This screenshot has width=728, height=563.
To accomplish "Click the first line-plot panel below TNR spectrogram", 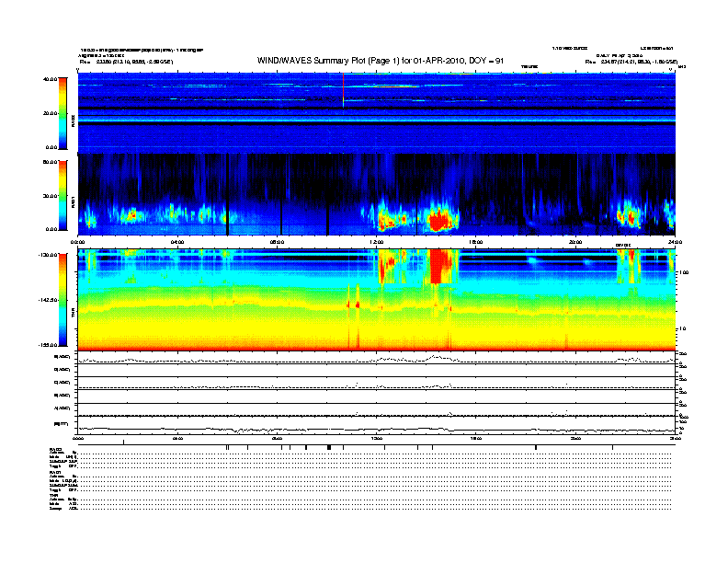I will [x=376, y=358].
